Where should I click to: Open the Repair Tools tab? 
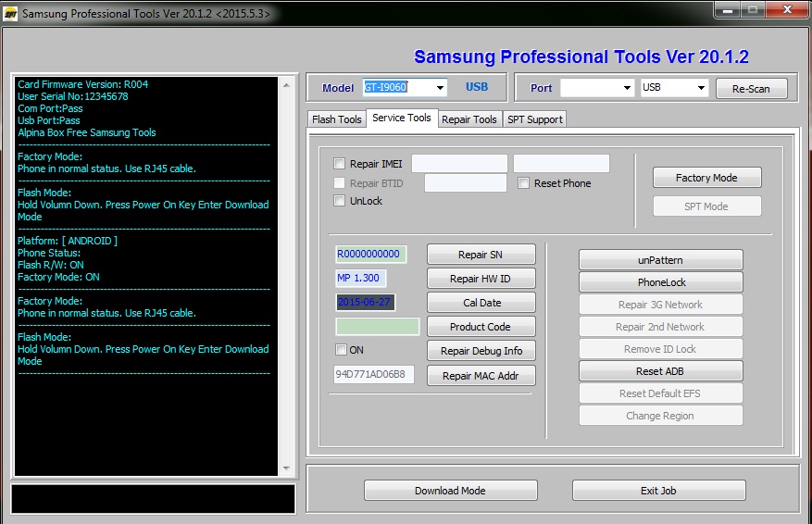click(469, 119)
